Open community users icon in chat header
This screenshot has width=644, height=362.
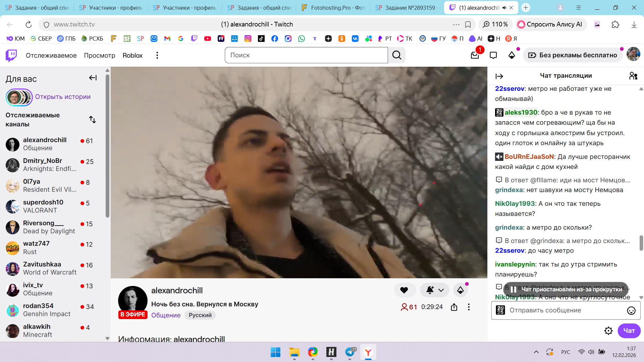pos(633,76)
